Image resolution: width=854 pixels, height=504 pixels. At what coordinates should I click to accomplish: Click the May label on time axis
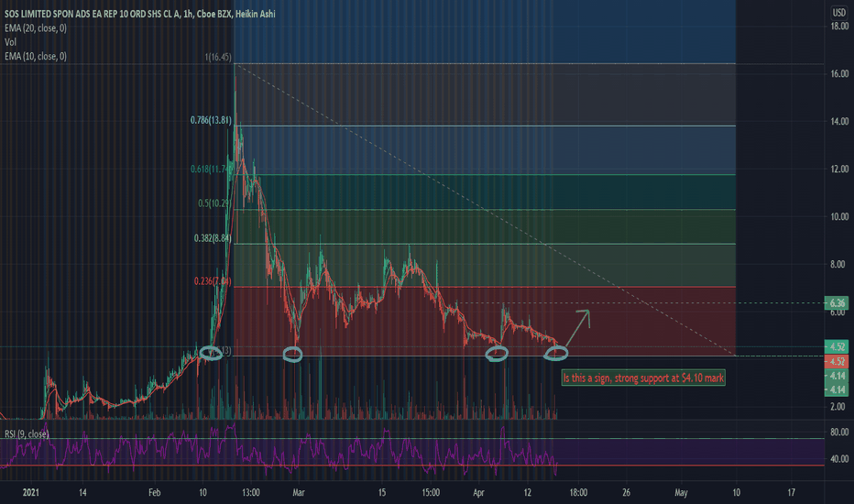tap(681, 493)
